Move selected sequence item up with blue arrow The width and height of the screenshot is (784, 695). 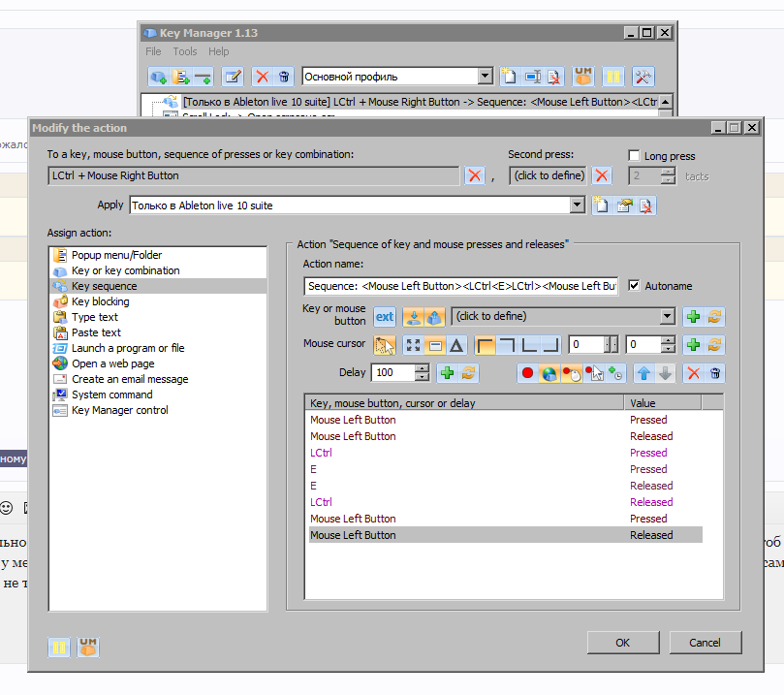tap(643, 373)
